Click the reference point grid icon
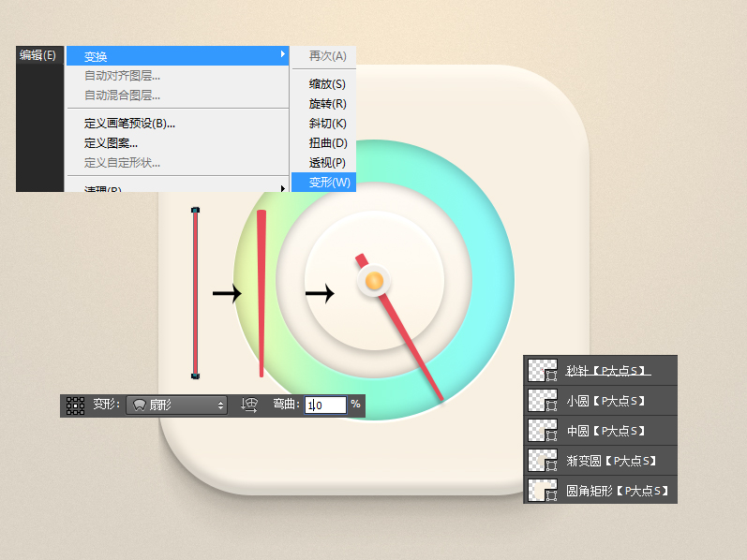Image resolution: width=747 pixels, height=560 pixels. (75, 405)
